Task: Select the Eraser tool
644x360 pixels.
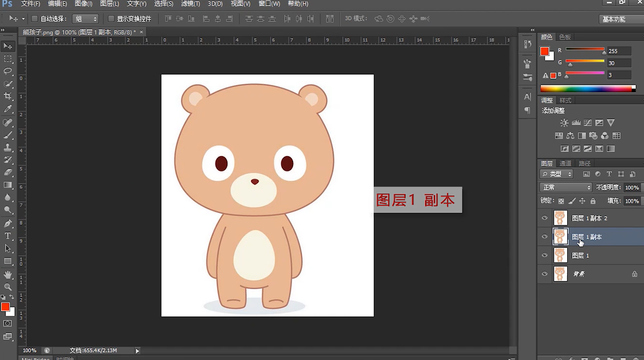Action: click(8, 172)
